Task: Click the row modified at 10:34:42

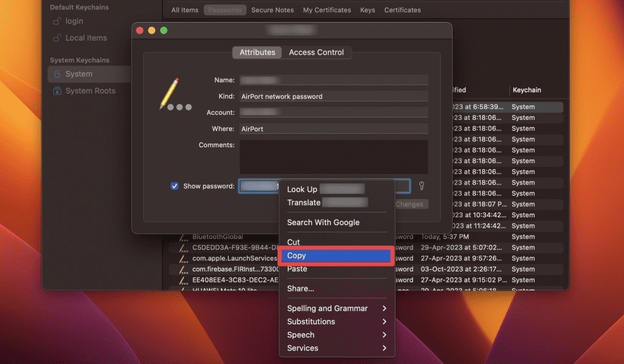Action: coord(508,215)
